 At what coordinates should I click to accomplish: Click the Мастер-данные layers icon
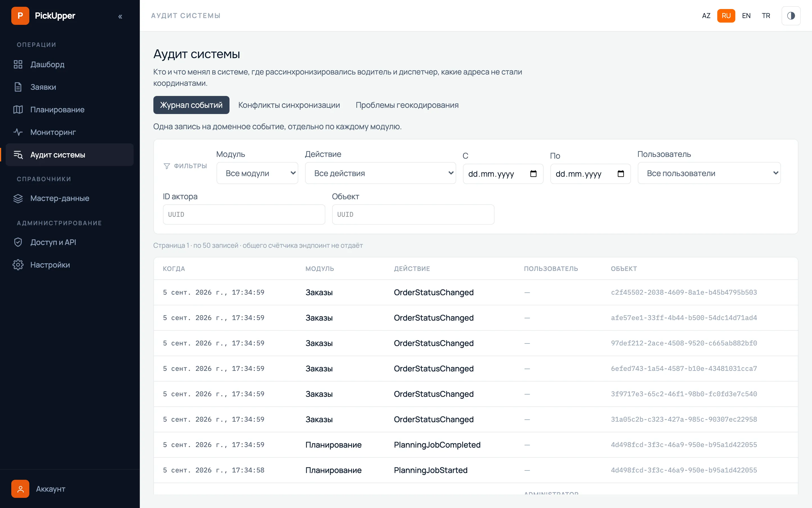coord(18,198)
